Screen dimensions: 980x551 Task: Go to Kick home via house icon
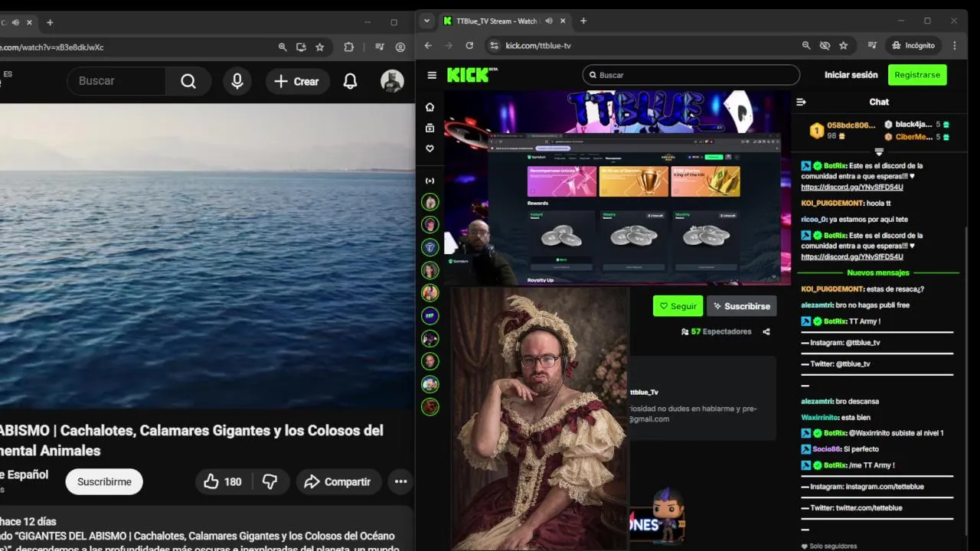(x=430, y=106)
